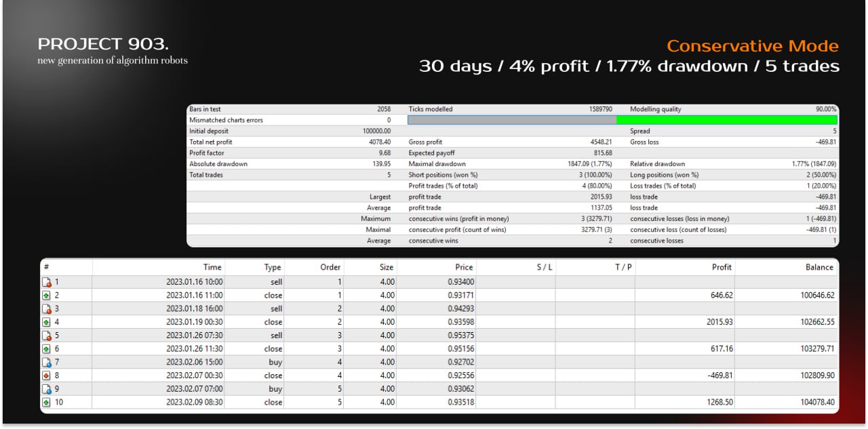Click balance value 102662.55
The height and width of the screenshot is (429, 868).
pyautogui.click(x=818, y=322)
